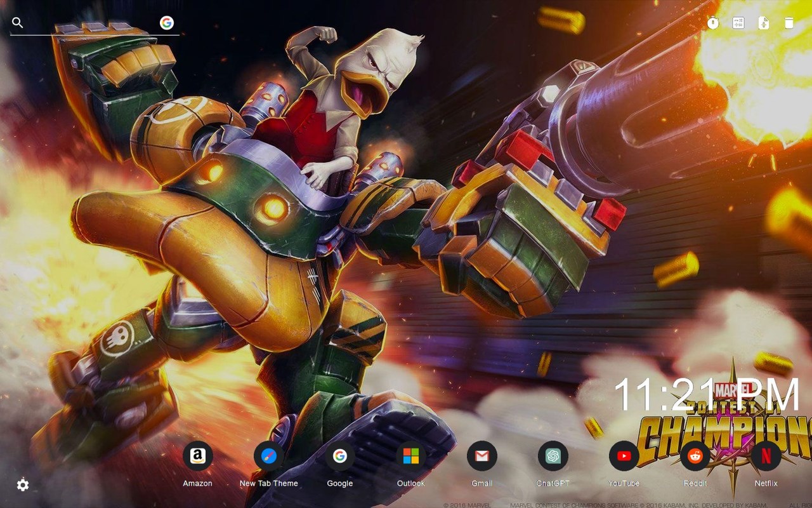The width and height of the screenshot is (812, 508).
Task: Open the Amazon shortcut icon
Action: point(198,456)
